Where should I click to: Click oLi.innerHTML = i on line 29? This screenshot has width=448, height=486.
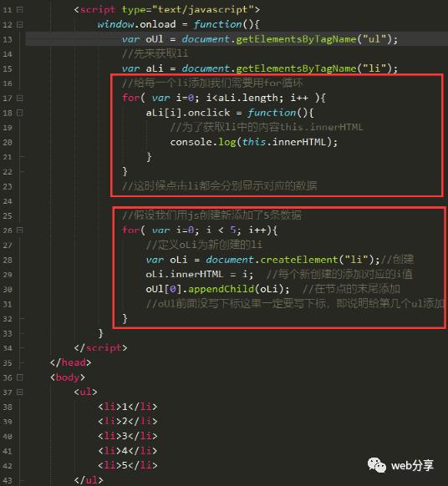(x=197, y=274)
